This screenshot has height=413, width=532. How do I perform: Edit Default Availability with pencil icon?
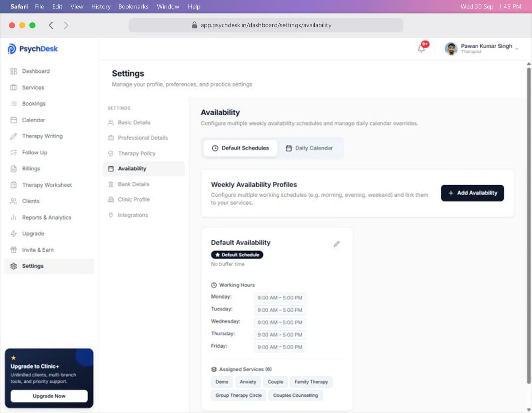[336, 244]
